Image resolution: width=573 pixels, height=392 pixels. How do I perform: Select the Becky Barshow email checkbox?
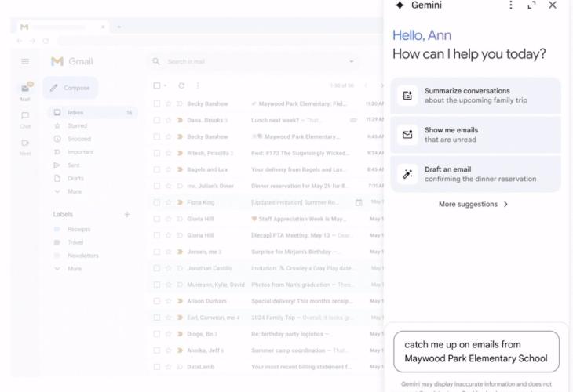coord(157,103)
